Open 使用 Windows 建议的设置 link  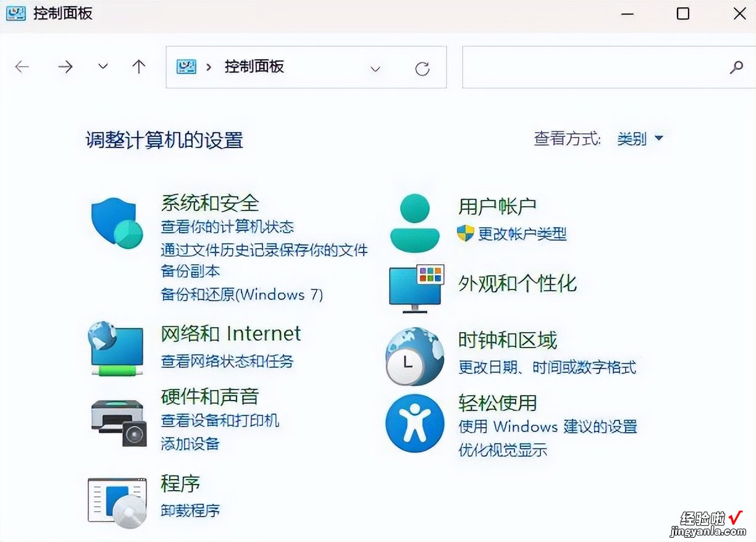click(548, 427)
